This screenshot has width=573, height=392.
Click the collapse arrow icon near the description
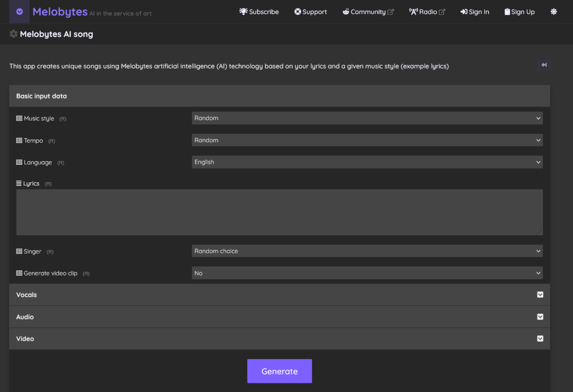544,65
